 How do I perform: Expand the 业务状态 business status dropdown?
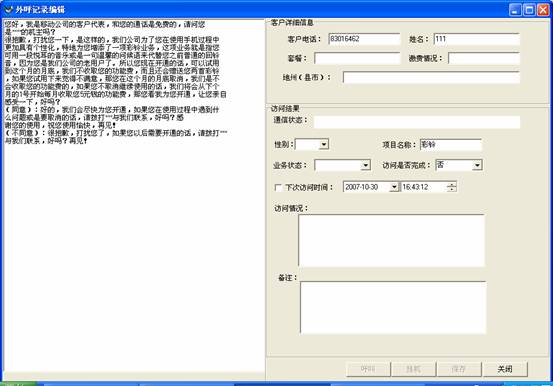366,165
